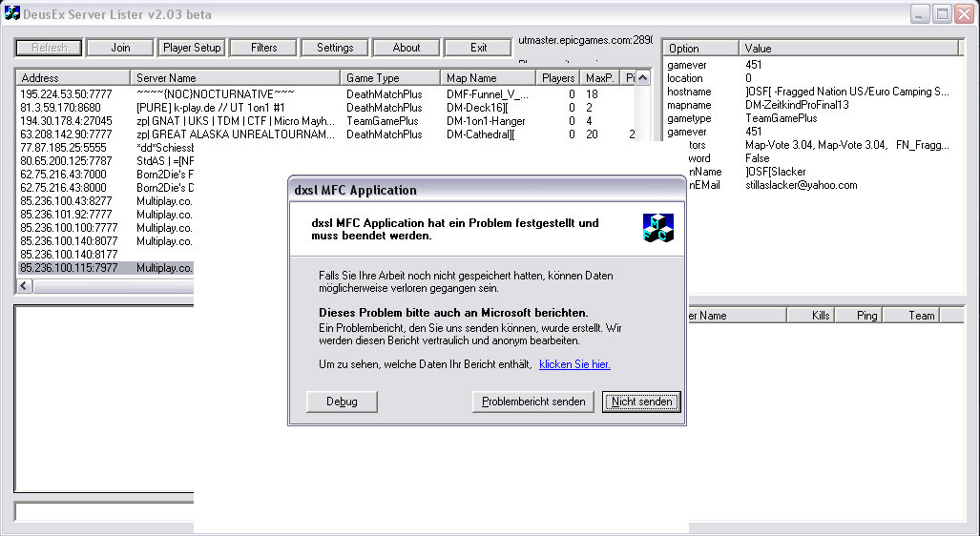Click the Option column header

pyautogui.click(x=701, y=48)
